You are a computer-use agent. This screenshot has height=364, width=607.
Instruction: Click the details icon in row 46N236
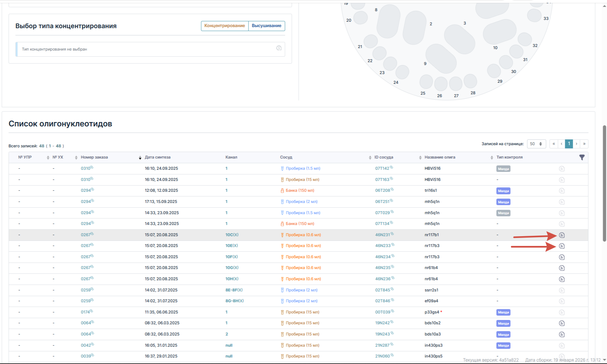[x=562, y=279]
